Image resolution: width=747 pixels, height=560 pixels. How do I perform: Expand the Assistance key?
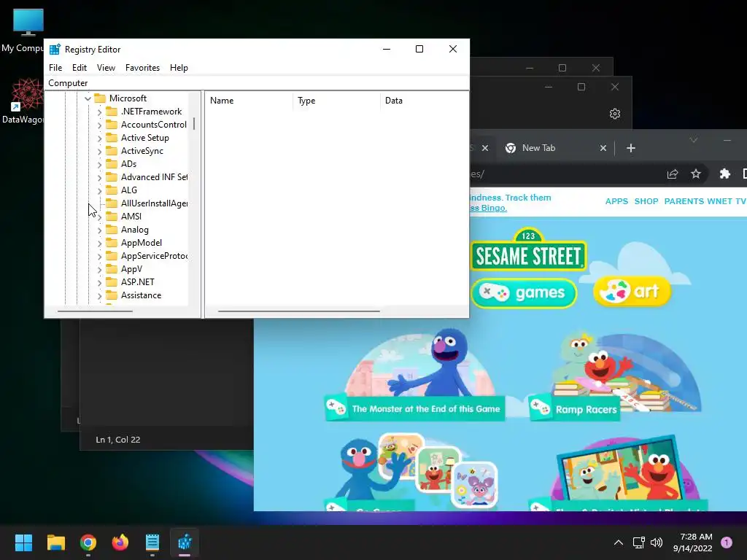pos(99,296)
